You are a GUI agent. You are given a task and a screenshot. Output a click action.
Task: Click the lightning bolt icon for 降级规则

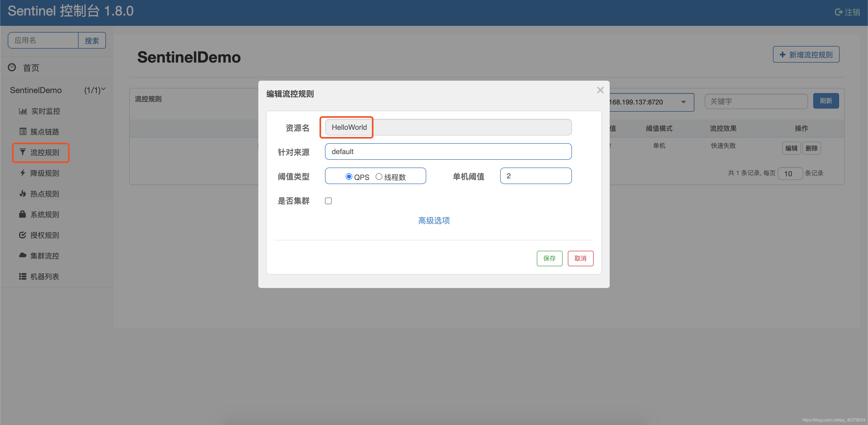22,173
